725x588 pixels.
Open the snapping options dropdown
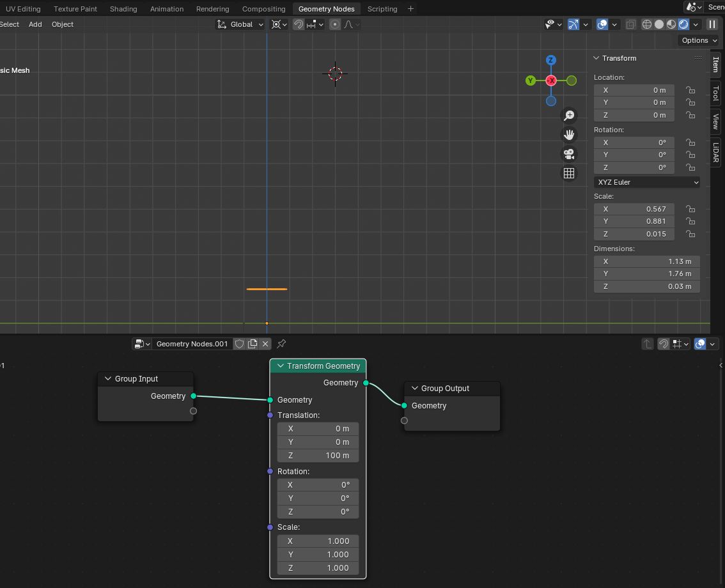click(x=315, y=24)
